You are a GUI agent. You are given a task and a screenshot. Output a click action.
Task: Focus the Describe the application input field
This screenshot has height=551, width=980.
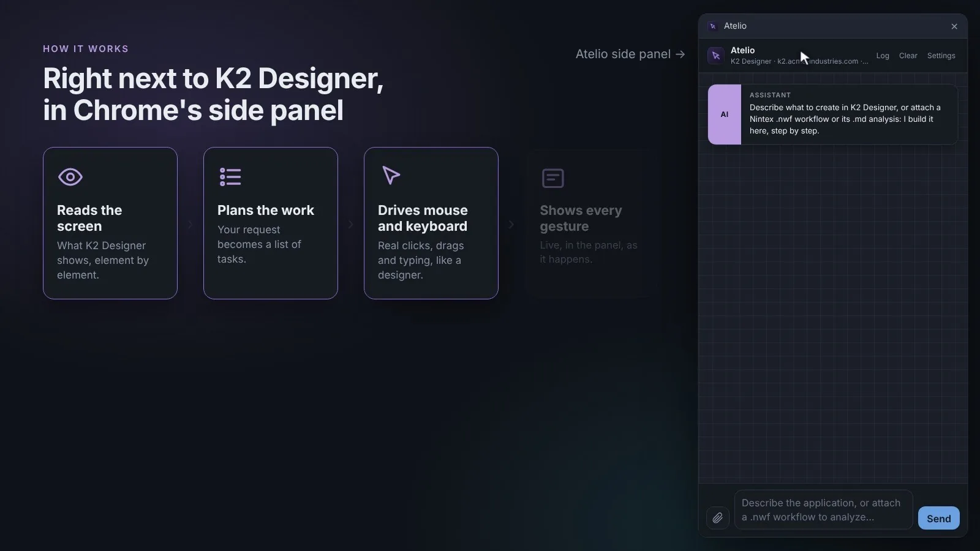[x=823, y=510]
